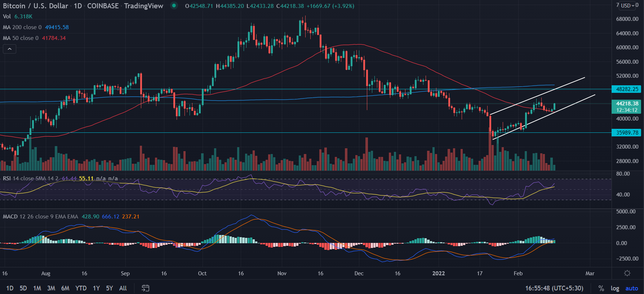Screen dimensions: 644x294
Task: Open the Go to date calendar icon
Action: tap(145, 288)
